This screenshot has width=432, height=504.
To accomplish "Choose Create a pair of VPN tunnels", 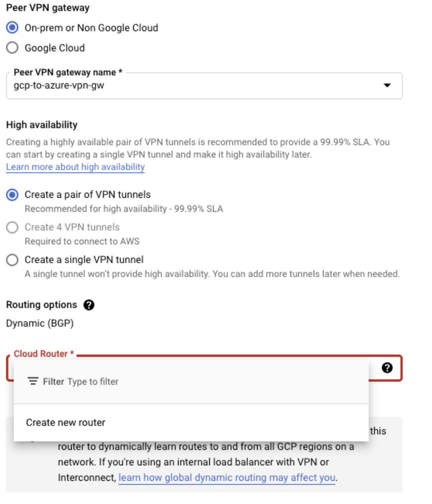I will point(13,195).
